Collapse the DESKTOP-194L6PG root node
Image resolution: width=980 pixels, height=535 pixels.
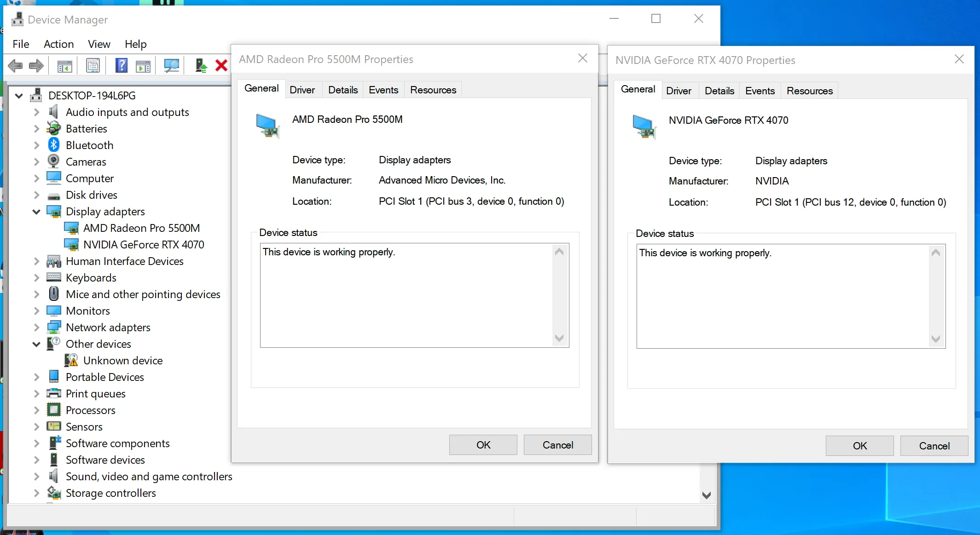(x=19, y=96)
